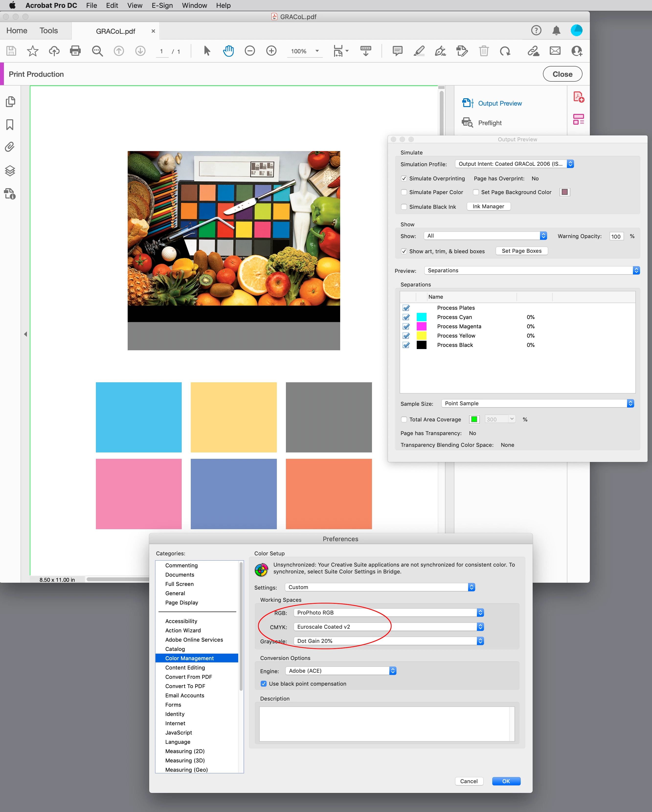Viewport: 652px width, 812px height.
Task: Enable Simulate Paper Color checkbox
Action: tap(404, 192)
